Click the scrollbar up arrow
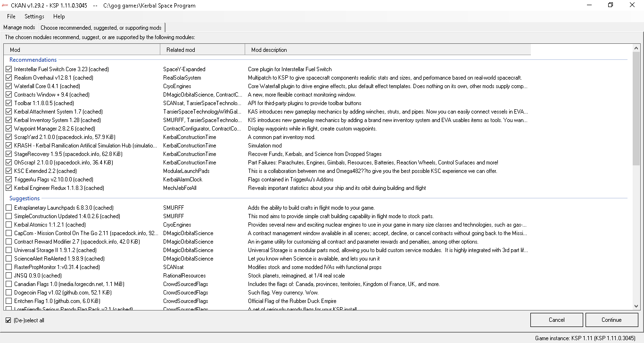This screenshot has width=644, height=343. tap(636, 48)
